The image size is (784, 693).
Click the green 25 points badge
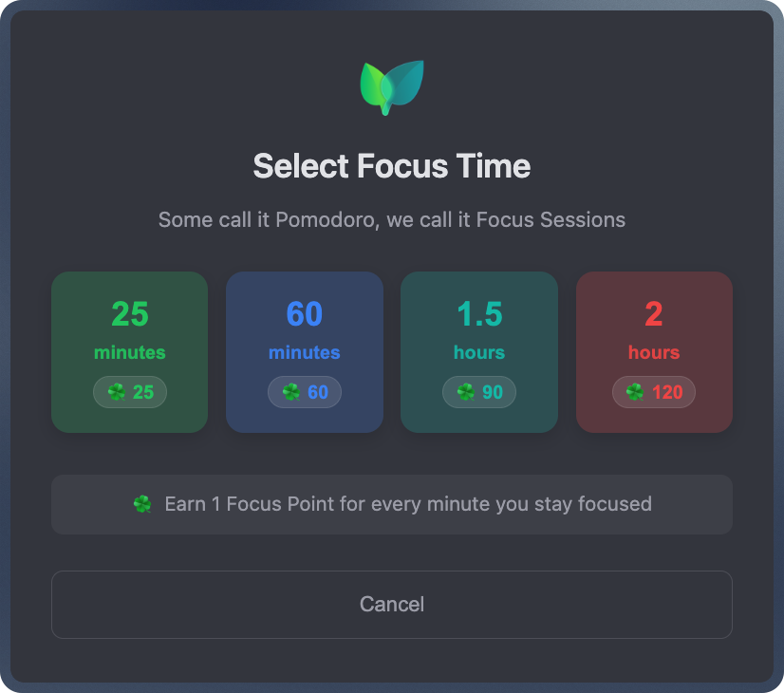tap(130, 392)
